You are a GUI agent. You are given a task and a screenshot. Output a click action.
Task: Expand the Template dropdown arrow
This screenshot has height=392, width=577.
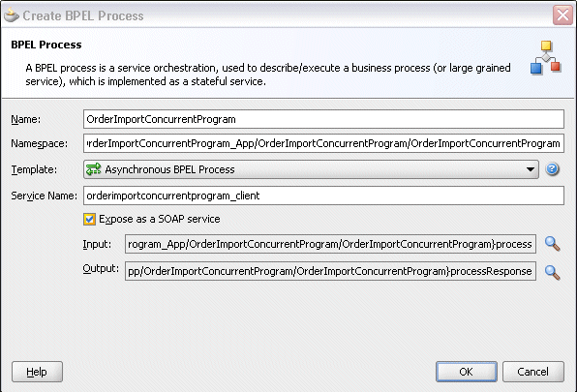click(531, 169)
